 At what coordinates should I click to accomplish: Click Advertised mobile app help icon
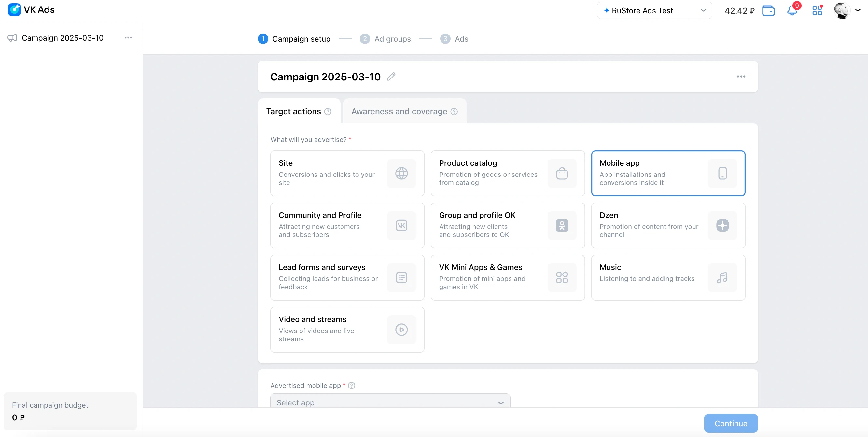point(351,386)
